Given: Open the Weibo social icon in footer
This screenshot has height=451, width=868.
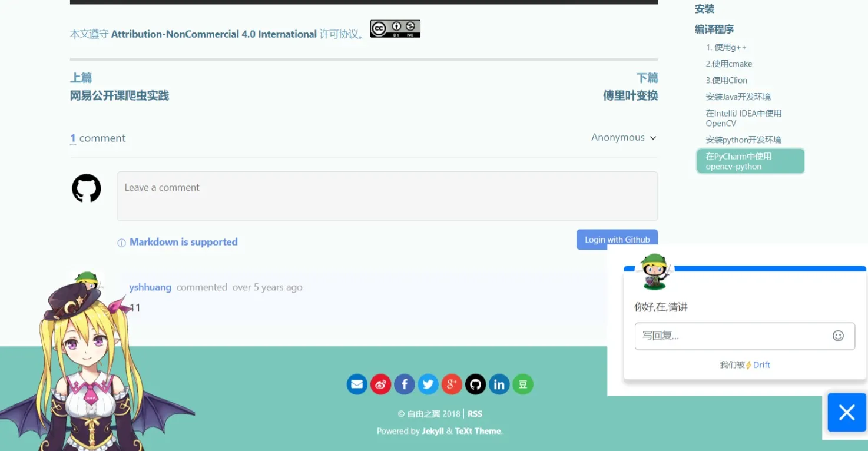Looking at the screenshot, I should tap(380, 384).
